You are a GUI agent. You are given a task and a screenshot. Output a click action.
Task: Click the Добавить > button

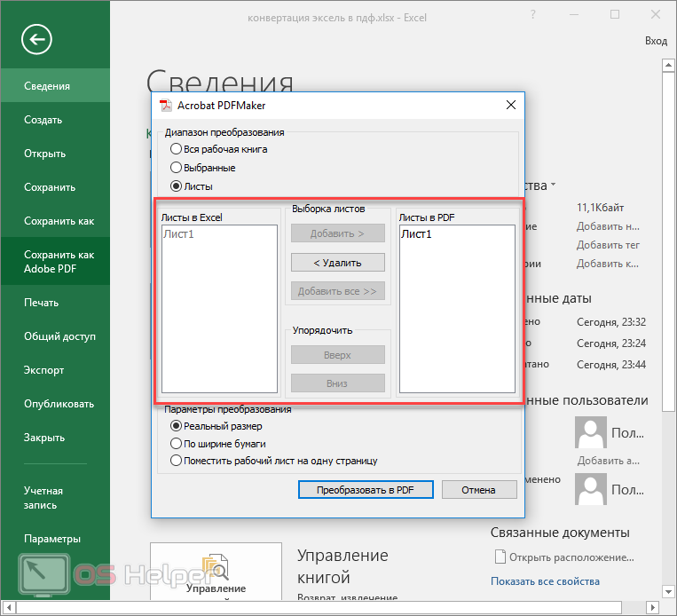[338, 233]
